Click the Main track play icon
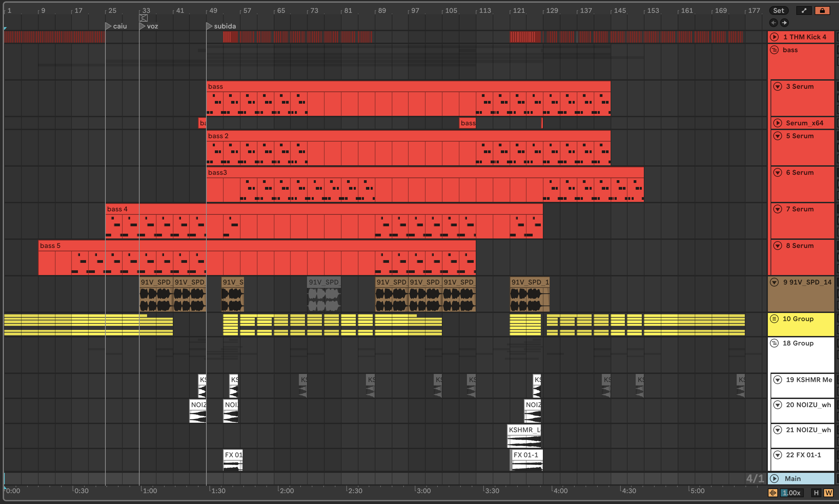Screen dimensions: 839x504 [774, 479]
